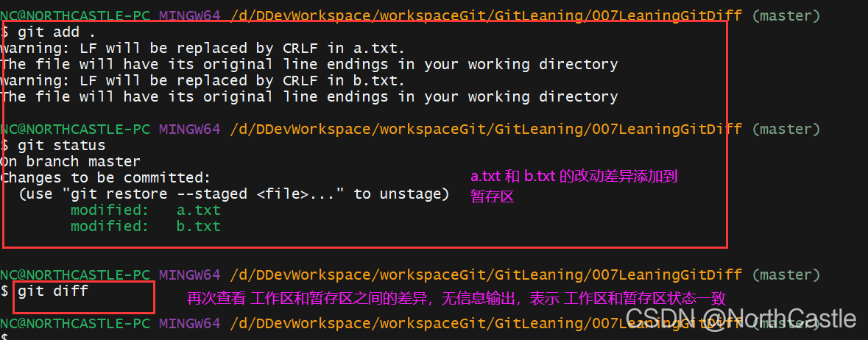This screenshot has height=340, width=868.
Task: Click the 'git add .' command line
Action: click(48, 32)
